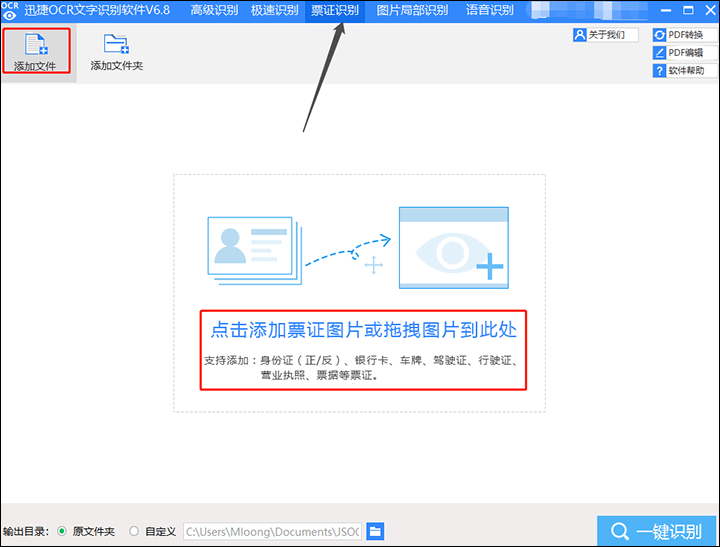Select the 票证识别 tab
The image size is (720, 547).
click(x=336, y=10)
